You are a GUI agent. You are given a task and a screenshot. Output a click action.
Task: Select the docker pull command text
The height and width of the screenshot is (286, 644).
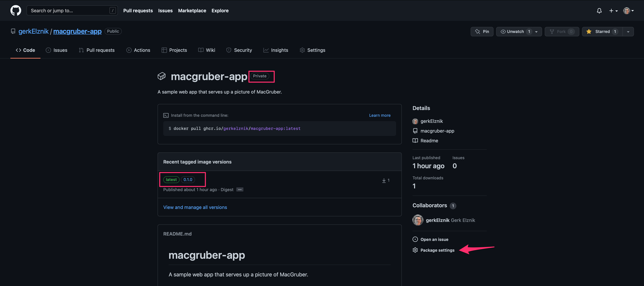click(x=237, y=129)
